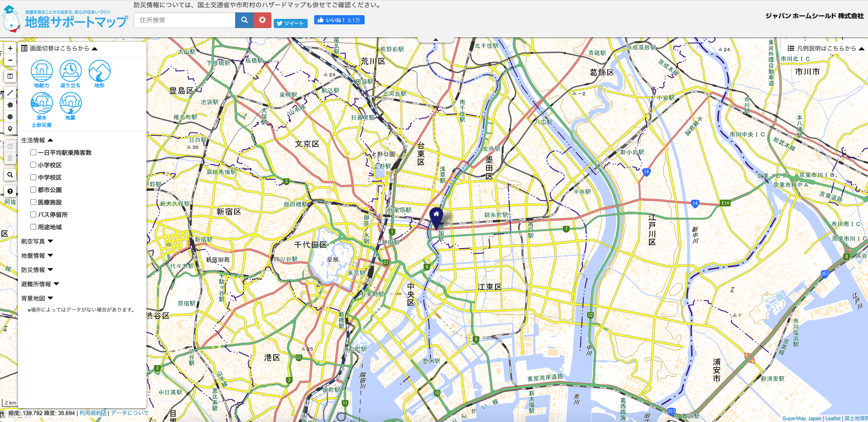868x422 pixels.
Task: Open the help question mark icon
Action: 10,191
